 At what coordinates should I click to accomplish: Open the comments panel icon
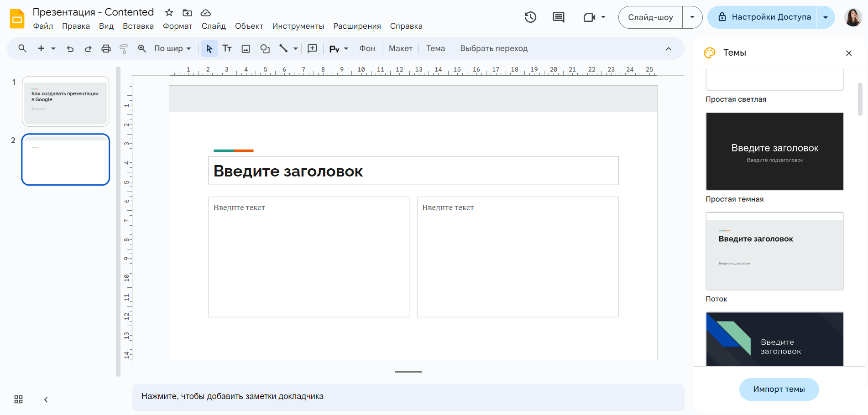coord(558,17)
